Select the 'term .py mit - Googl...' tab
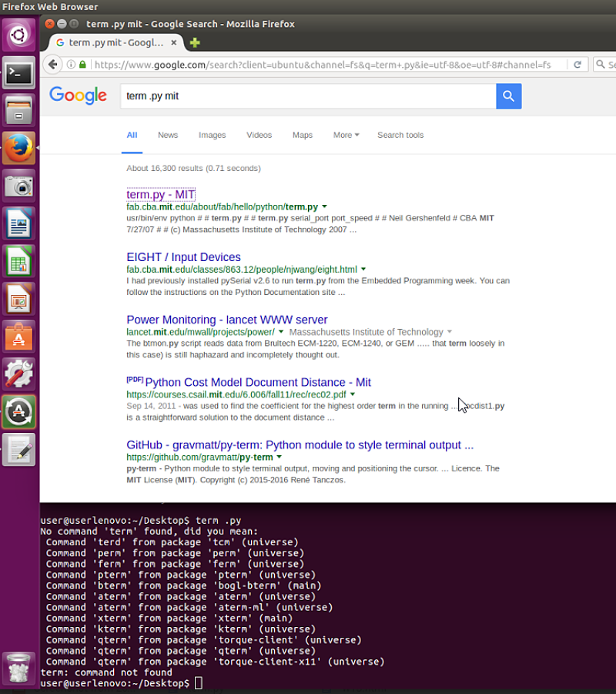 pos(115,42)
